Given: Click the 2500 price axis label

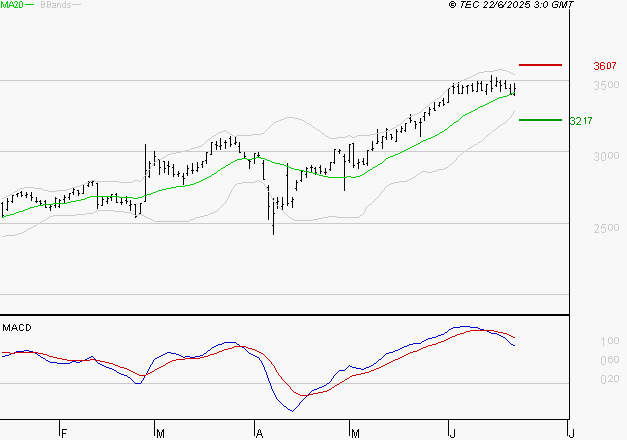Looking at the screenshot, I should pyautogui.click(x=606, y=228).
